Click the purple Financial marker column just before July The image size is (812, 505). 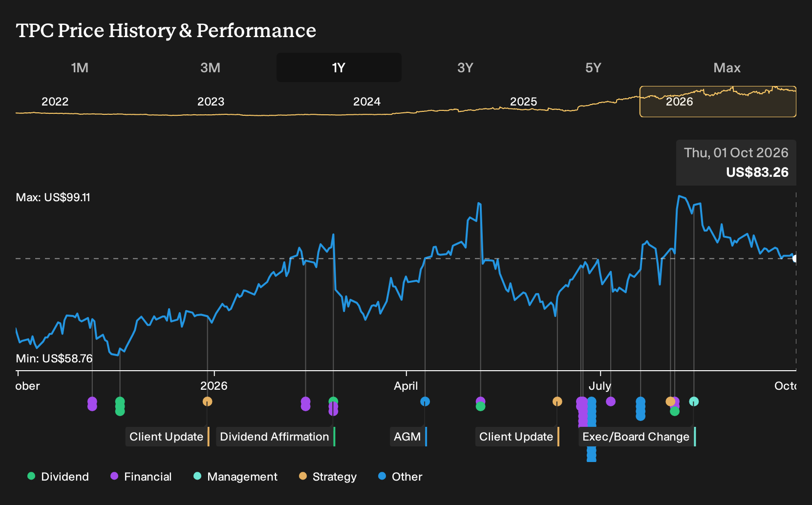coord(582,413)
